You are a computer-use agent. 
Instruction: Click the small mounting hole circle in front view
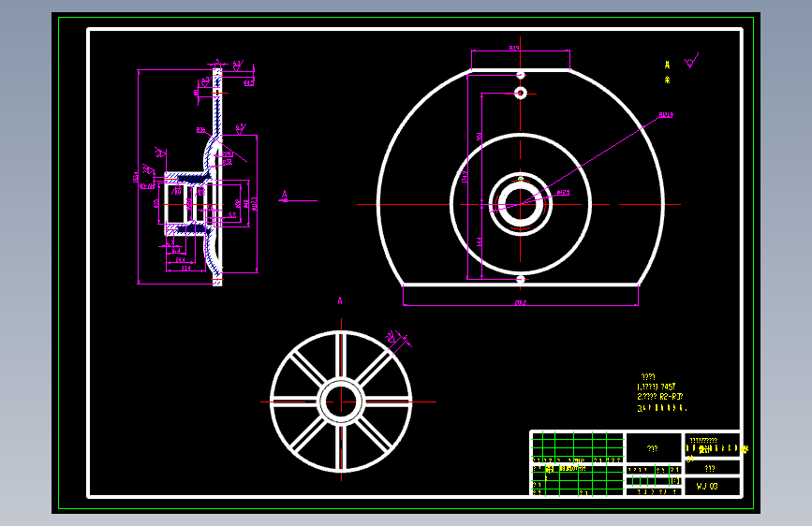pos(521,94)
